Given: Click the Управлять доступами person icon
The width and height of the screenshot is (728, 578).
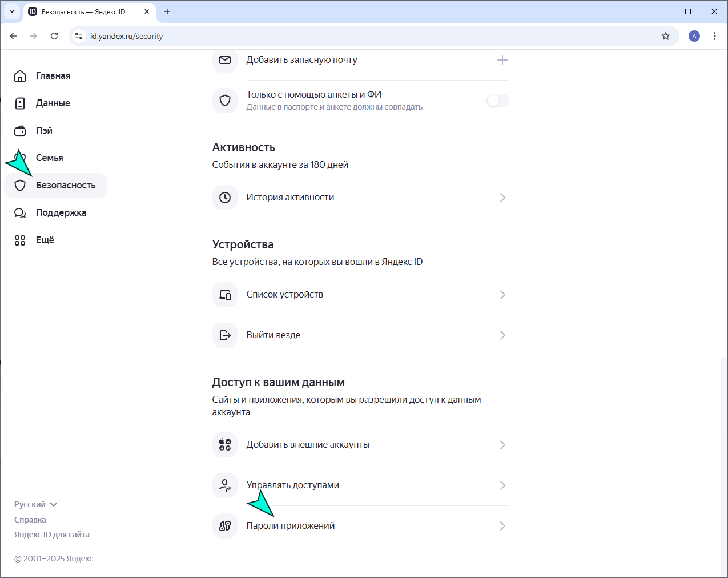Looking at the screenshot, I should [x=225, y=485].
